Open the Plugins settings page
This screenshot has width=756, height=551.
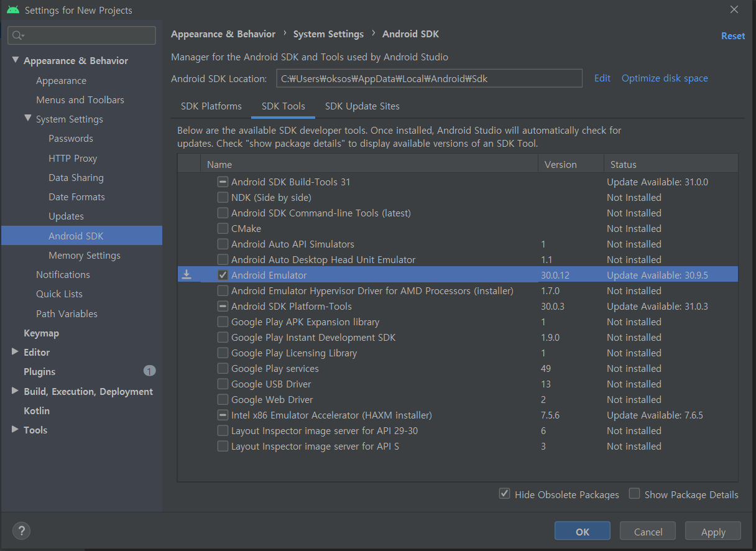pos(39,372)
